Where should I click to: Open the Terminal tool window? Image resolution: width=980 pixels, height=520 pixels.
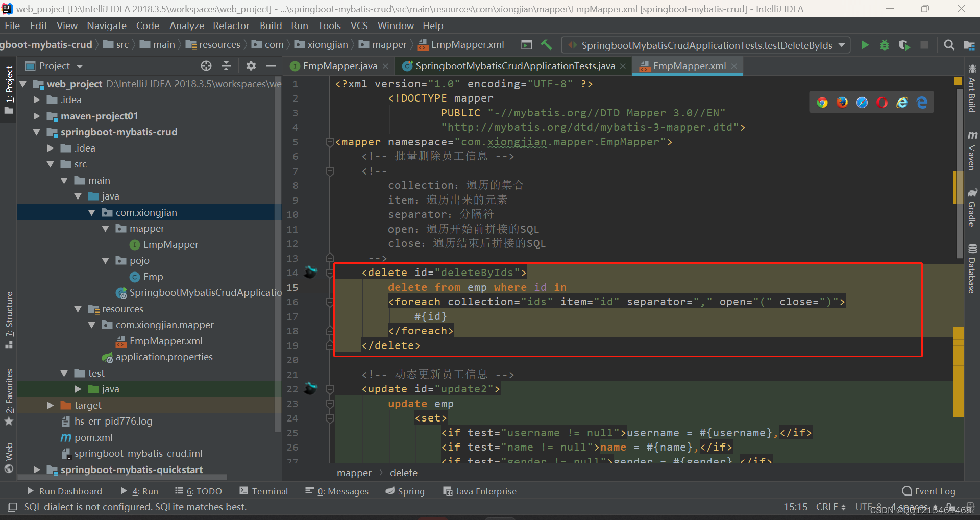pos(263,491)
